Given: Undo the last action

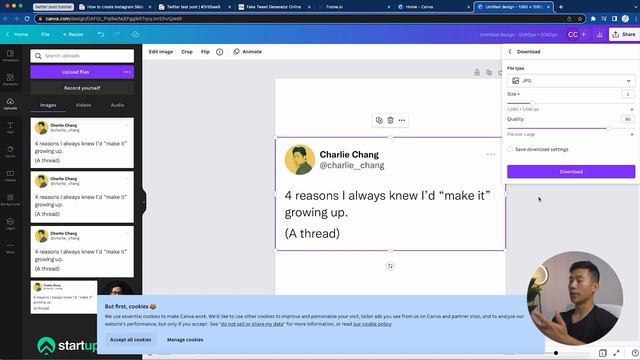Looking at the screenshot, I should tap(101, 35).
